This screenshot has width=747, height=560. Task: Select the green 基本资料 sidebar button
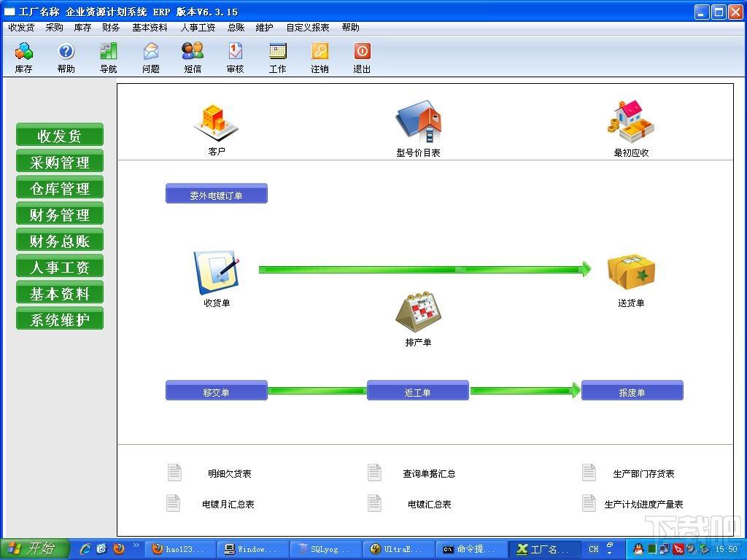click(x=60, y=293)
